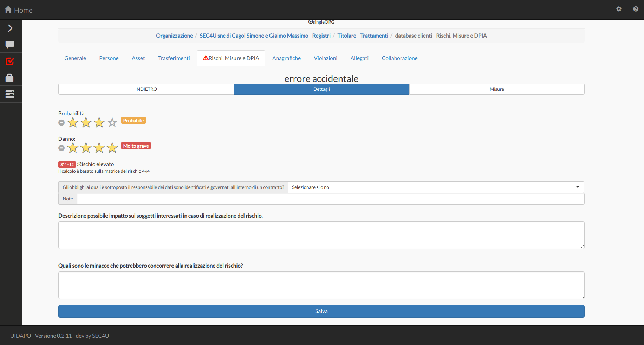
Task: Click the minacce text area
Action: pos(321,285)
